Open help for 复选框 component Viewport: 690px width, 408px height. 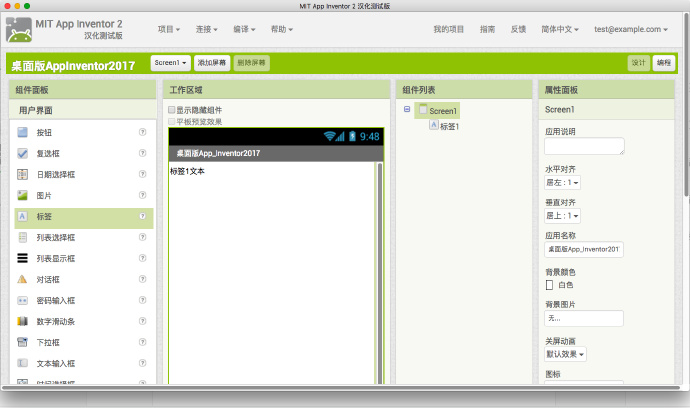(x=143, y=153)
